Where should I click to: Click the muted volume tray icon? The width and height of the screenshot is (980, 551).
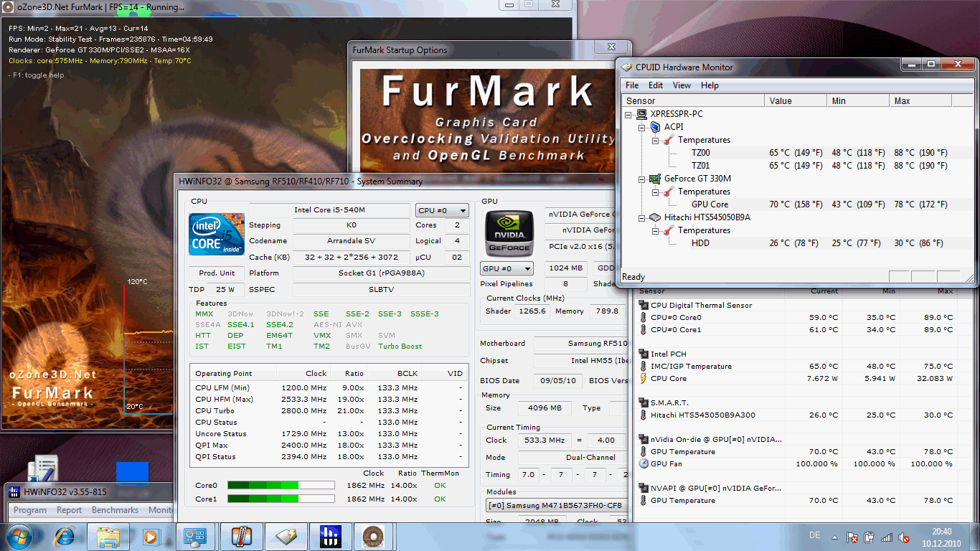click(905, 537)
